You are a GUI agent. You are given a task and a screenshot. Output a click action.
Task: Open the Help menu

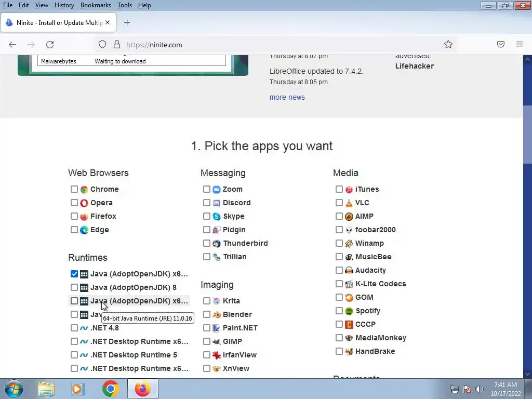(144, 5)
